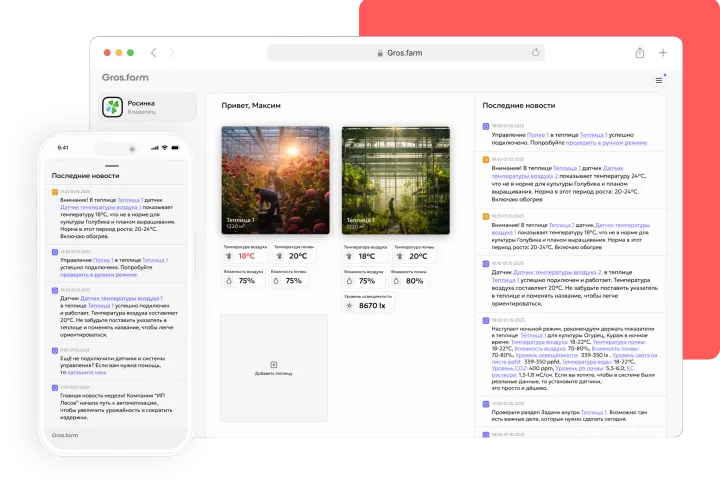Screen dimensions: 720x484
Task: Tap phone link написать нам
Action: (86, 372)
